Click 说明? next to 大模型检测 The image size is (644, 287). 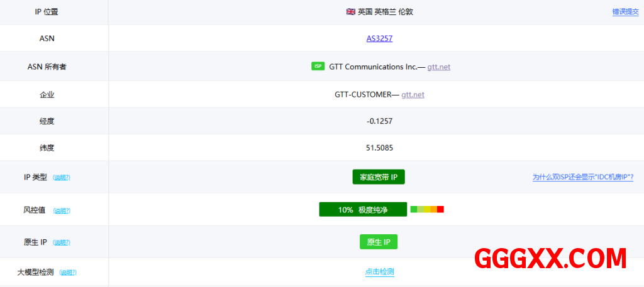click(68, 273)
